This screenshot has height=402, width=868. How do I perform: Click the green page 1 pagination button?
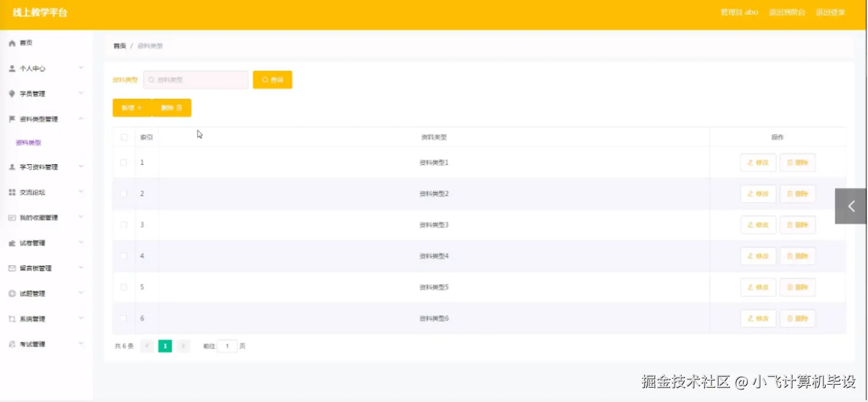tap(165, 346)
